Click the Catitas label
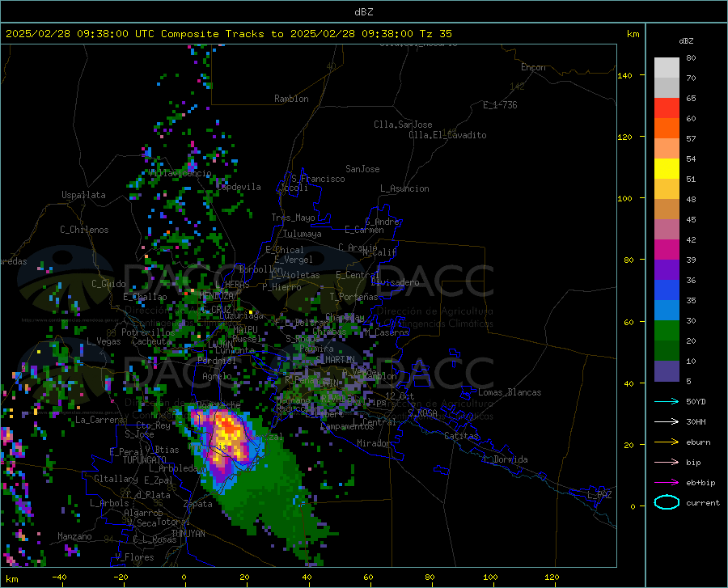 point(461,436)
